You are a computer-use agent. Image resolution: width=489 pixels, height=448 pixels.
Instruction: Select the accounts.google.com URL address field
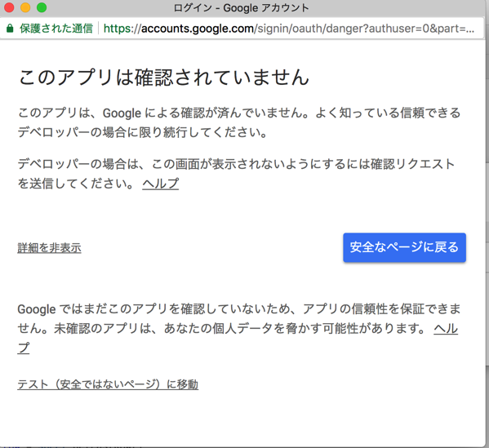click(x=288, y=29)
